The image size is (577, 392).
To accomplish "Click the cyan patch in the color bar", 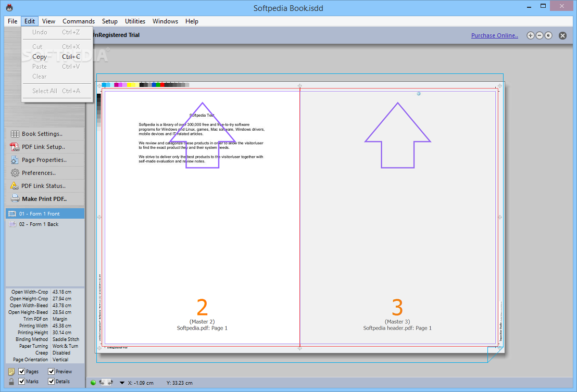I will [104, 85].
